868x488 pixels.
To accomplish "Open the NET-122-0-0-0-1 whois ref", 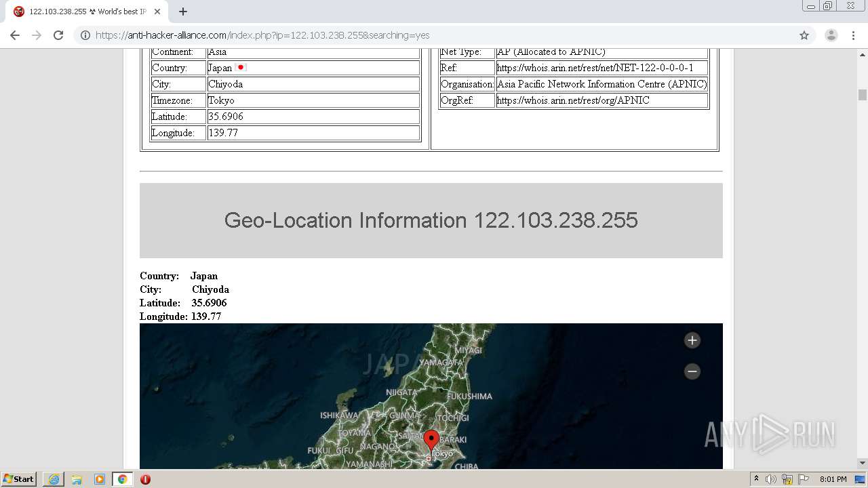I will point(595,68).
